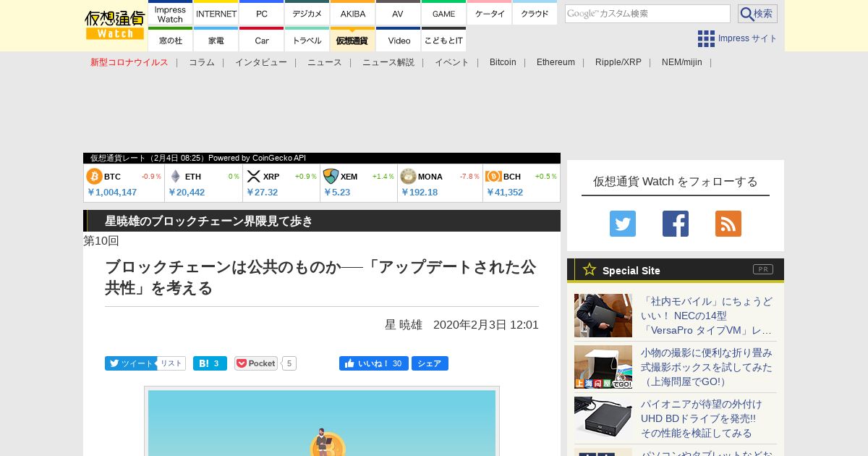Open the GAME Watch tab
The height and width of the screenshot is (456, 868).
click(443, 13)
